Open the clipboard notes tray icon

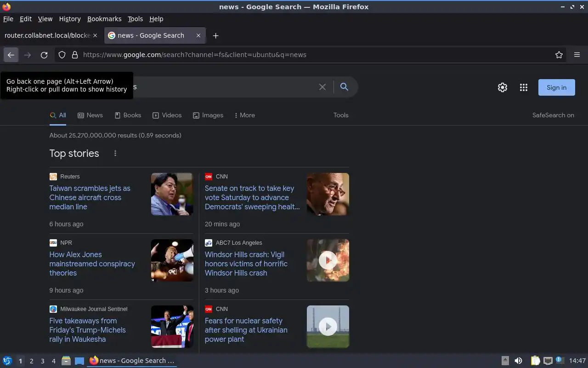coord(535,361)
